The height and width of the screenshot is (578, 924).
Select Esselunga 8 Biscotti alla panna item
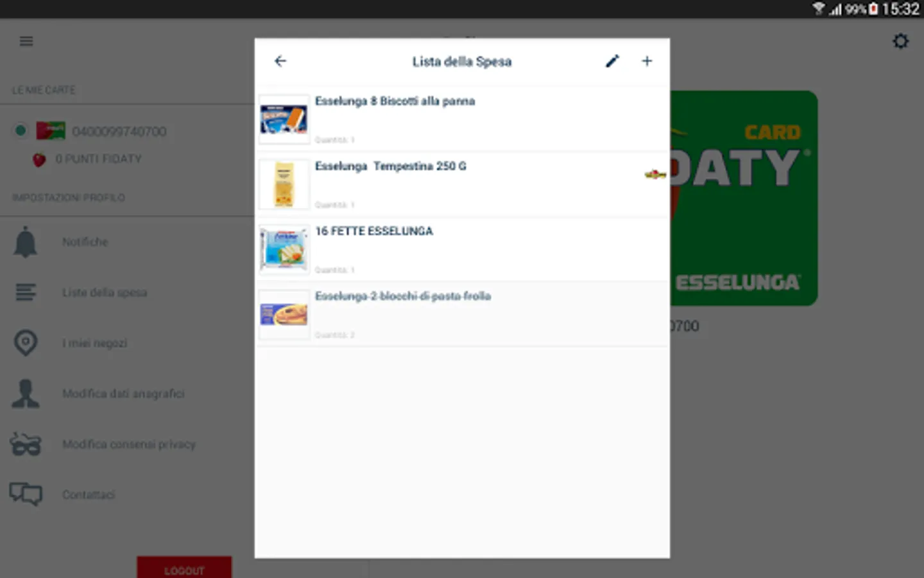click(462, 119)
